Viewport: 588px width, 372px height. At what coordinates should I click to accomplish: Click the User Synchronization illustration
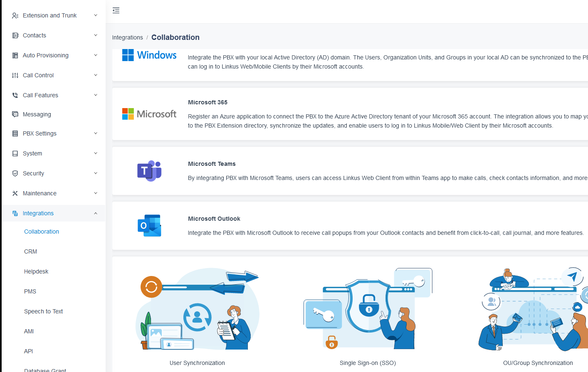point(197,309)
